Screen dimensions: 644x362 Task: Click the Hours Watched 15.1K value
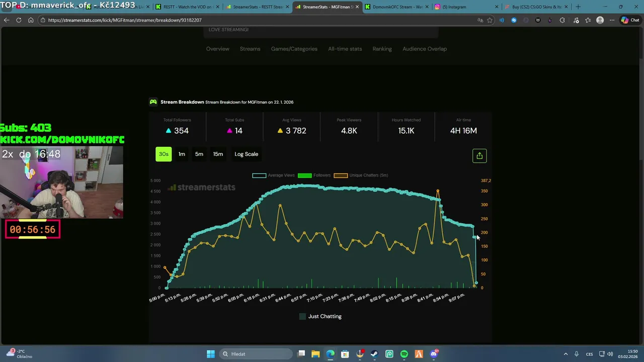click(406, 131)
